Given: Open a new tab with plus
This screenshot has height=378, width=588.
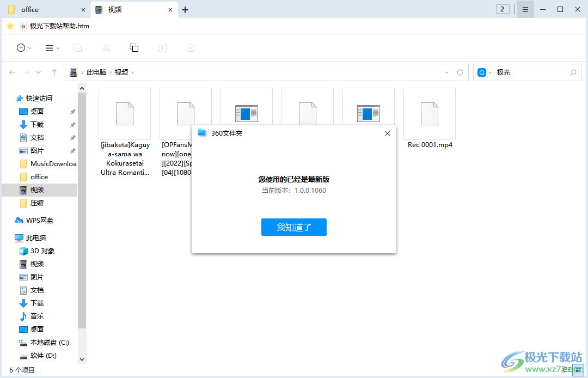Looking at the screenshot, I should pyautogui.click(x=185, y=10).
